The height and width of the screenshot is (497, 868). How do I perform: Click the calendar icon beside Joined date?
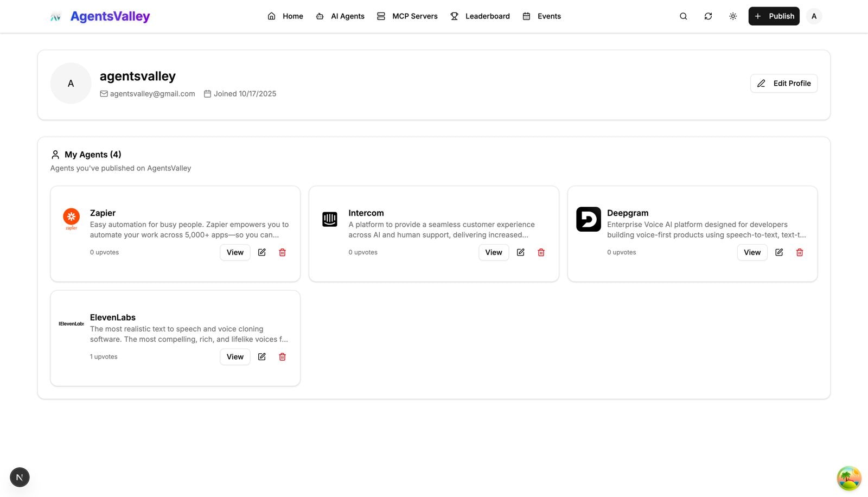pyautogui.click(x=207, y=94)
